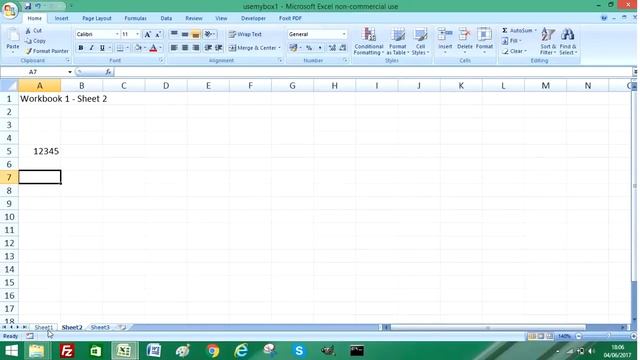This screenshot has height=360, width=640.
Task: Click the Cut scissors icon
Action: tap(28, 31)
